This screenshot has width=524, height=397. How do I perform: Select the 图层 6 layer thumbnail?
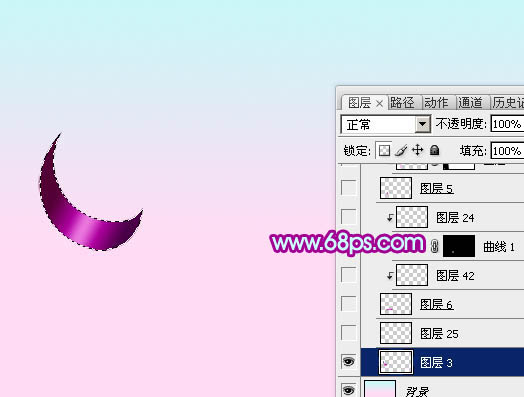tap(396, 304)
